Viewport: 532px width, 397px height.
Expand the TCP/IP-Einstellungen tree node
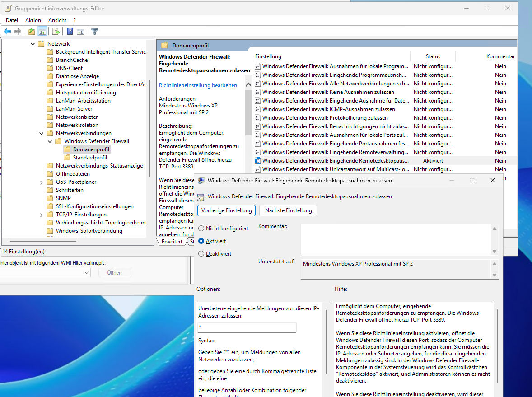41,215
